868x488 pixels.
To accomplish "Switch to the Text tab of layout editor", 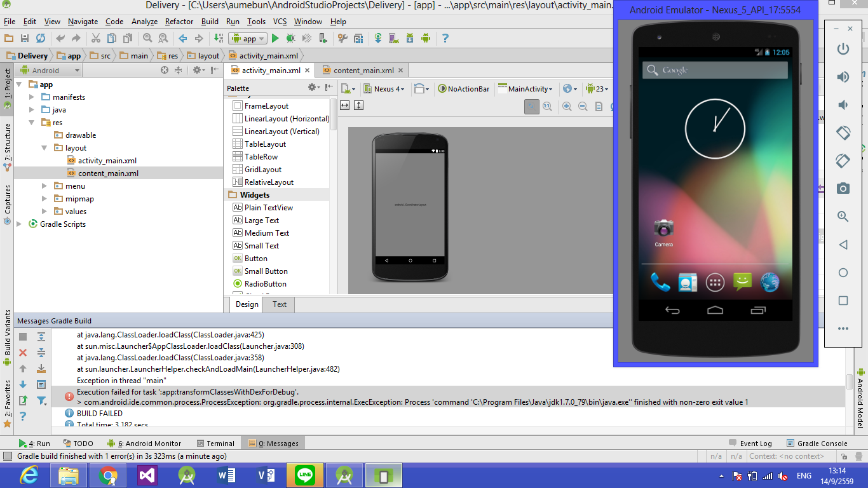I will pyautogui.click(x=280, y=304).
